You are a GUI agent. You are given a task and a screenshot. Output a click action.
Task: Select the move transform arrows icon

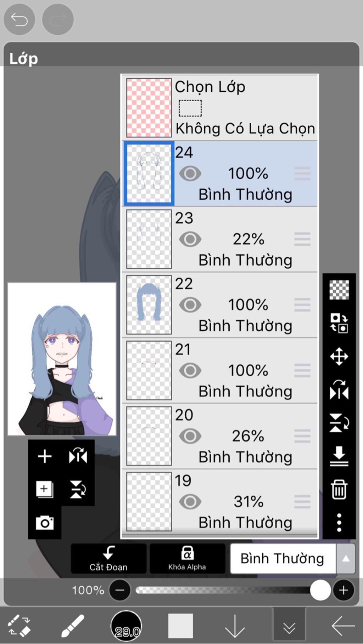coord(339,356)
